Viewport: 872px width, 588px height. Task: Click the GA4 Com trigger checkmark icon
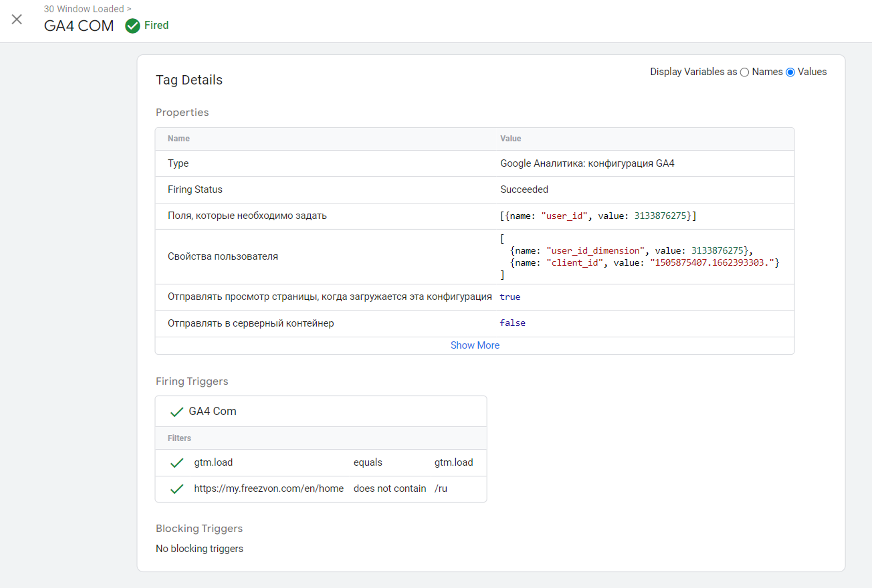pyautogui.click(x=176, y=412)
